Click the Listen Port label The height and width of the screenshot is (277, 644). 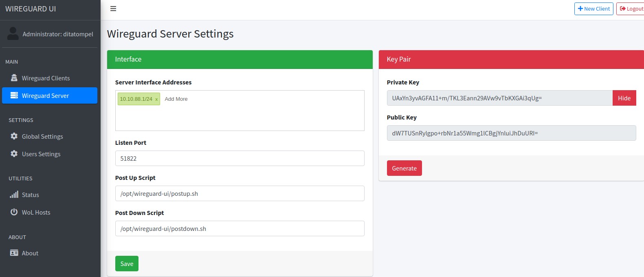pyautogui.click(x=131, y=143)
